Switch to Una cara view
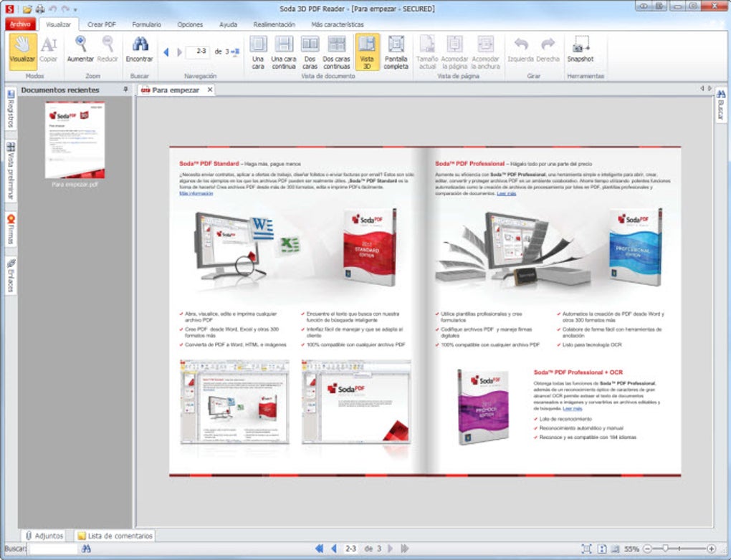Viewport: 731px width, 560px height. pos(258,52)
